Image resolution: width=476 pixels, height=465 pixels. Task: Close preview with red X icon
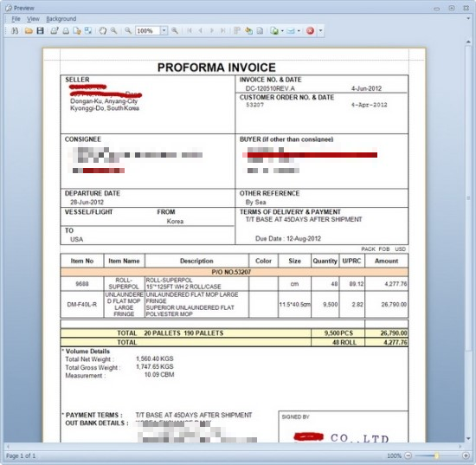click(x=310, y=30)
